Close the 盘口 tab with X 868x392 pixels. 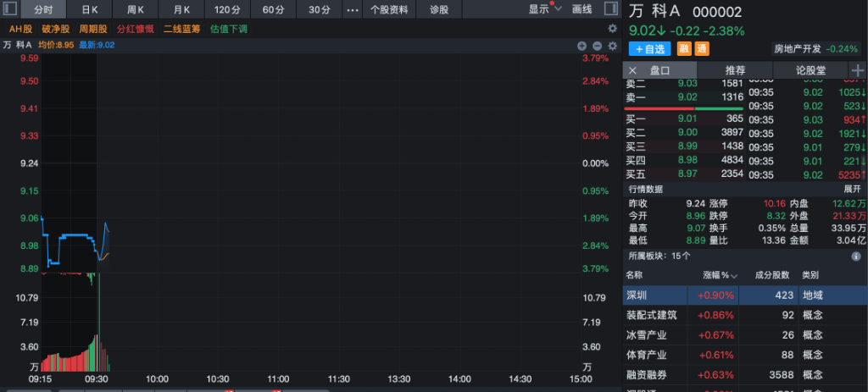(x=632, y=70)
